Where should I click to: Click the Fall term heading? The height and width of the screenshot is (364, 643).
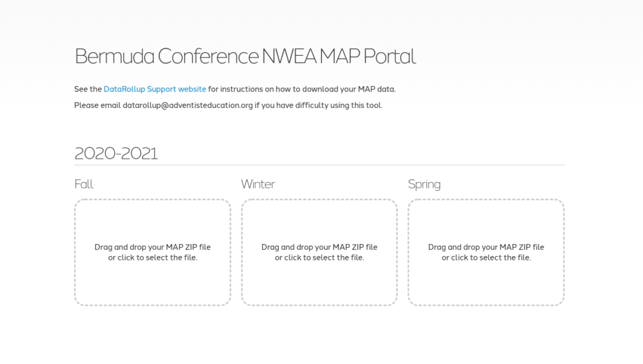tap(84, 184)
